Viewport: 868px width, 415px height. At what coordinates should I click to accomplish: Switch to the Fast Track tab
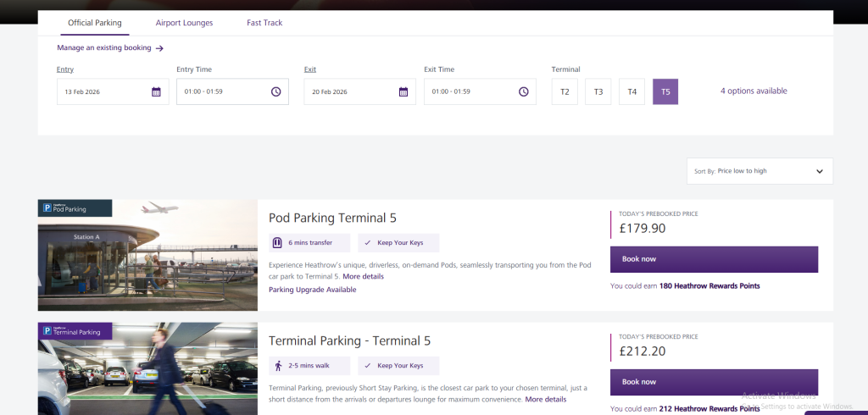264,23
